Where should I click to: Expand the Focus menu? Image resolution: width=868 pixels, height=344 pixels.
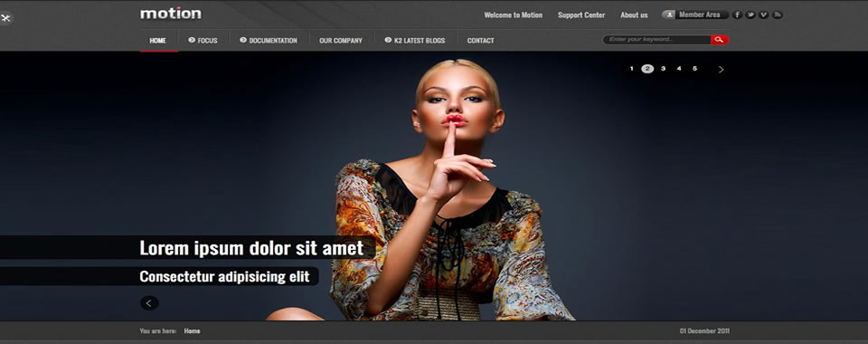(x=203, y=41)
